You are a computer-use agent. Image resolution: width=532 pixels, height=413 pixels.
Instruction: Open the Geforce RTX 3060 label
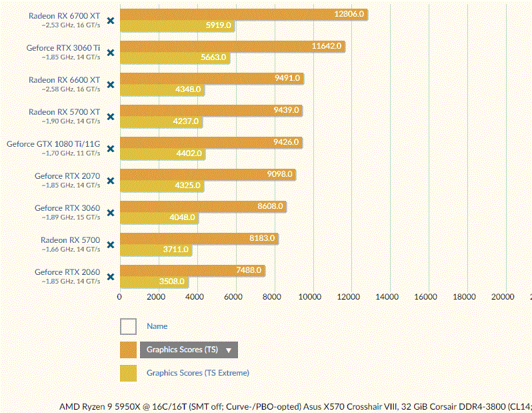point(67,208)
